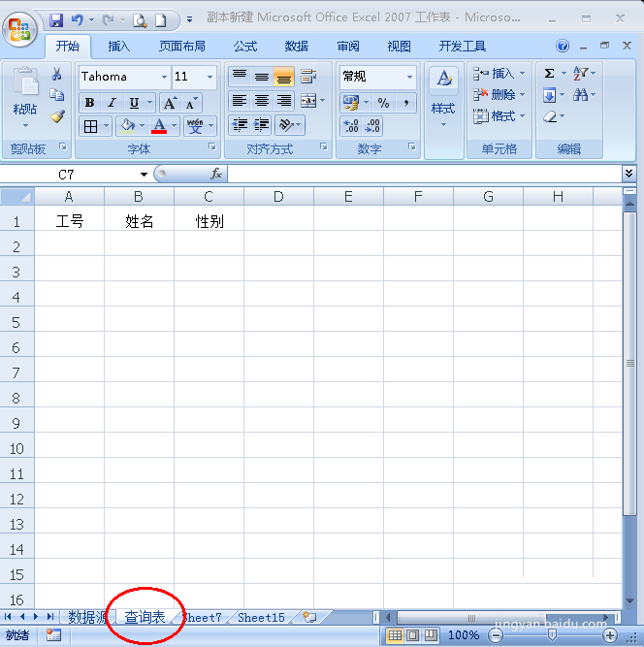The height and width of the screenshot is (647, 644).
Task: Switch to Page Layout view in status bar
Action: [412, 635]
